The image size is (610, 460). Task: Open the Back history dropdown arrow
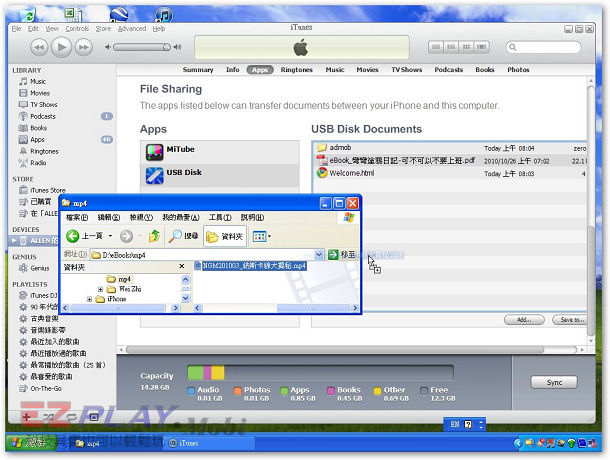(x=110, y=236)
